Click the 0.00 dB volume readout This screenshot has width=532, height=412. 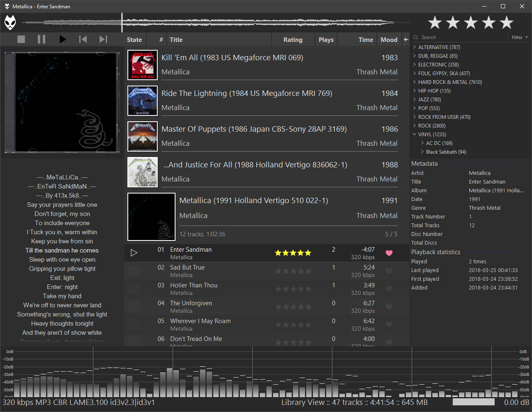516,402
